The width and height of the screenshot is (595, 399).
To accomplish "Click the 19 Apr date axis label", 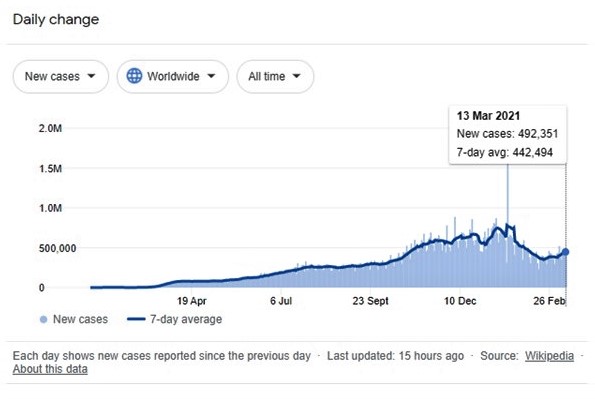I will point(192,301).
